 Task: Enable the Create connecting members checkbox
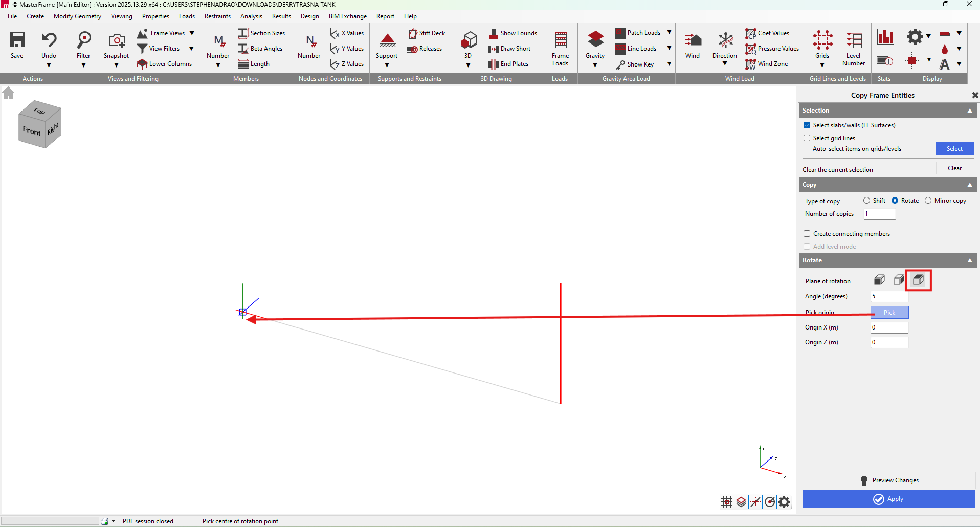tap(807, 234)
